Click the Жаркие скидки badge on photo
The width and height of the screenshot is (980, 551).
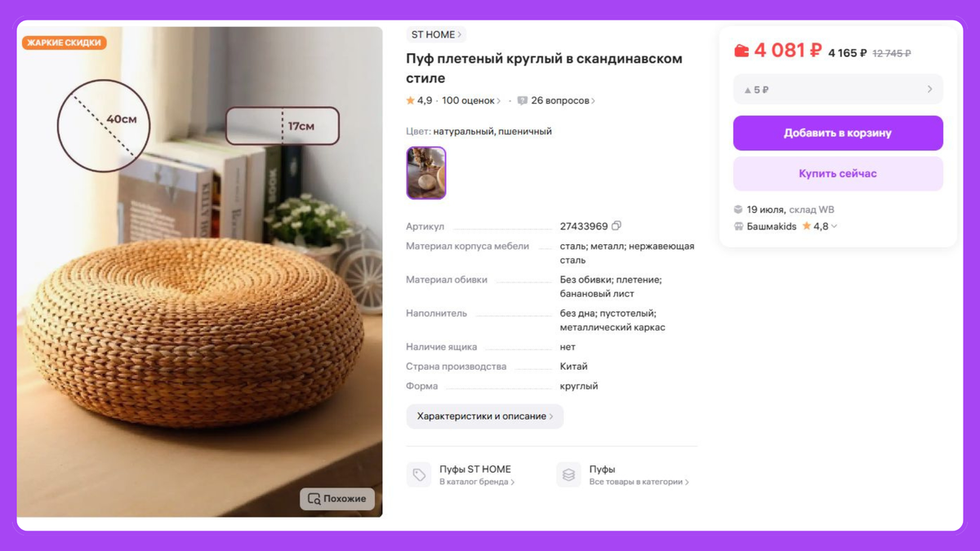(65, 42)
